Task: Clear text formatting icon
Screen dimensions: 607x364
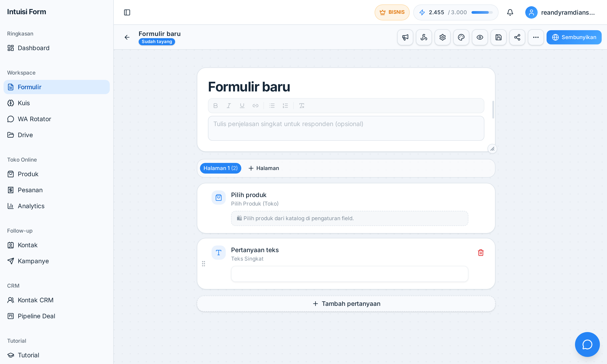Action: click(x=302, y=106)
